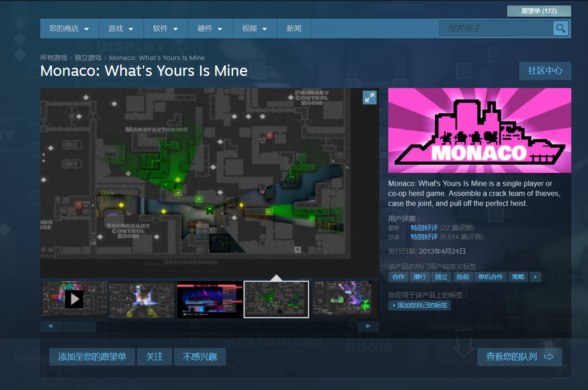
Task: Open the 软件 dropdown menu
Action: click(165, 28)
